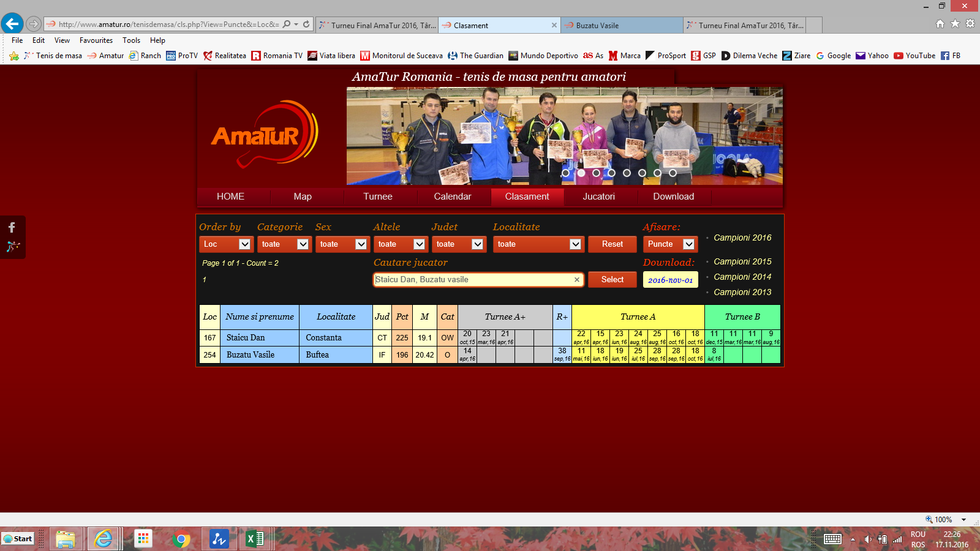980x551 pixels.
Task: Switch to the Buzatu Vasile tab
Action: (622, 25)
